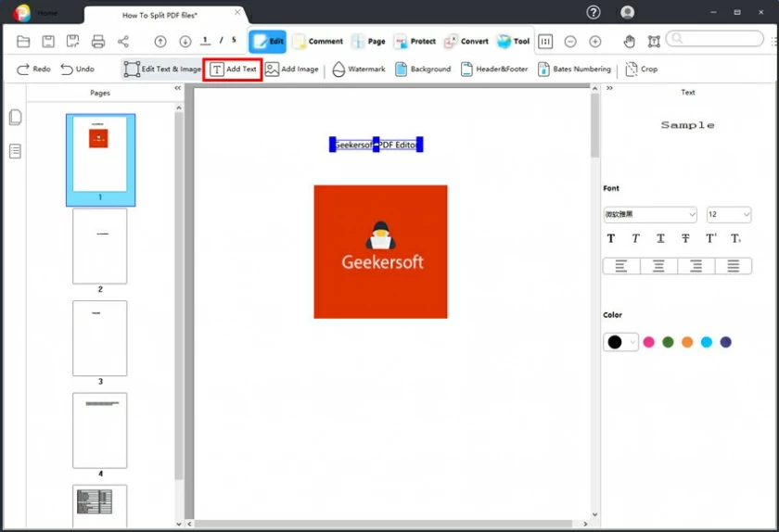Toggle bold text formatting
This screenshot has width=779, height=532.
(x=611, y=239)
